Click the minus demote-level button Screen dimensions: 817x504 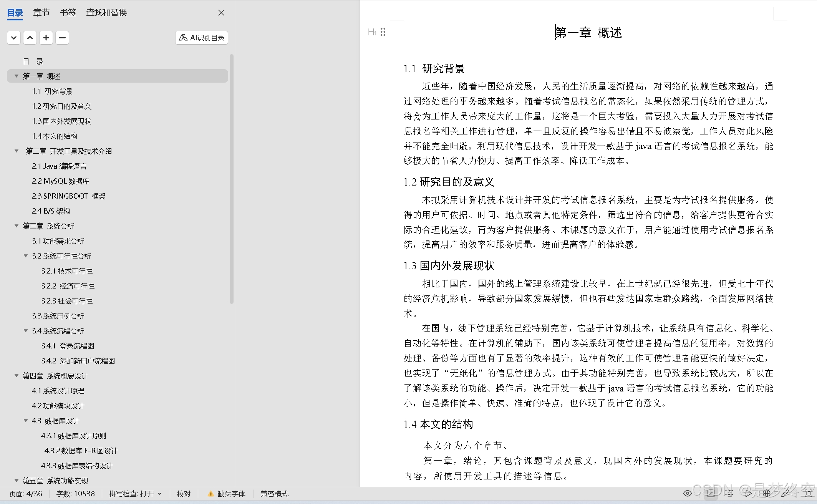click(62, 38)
